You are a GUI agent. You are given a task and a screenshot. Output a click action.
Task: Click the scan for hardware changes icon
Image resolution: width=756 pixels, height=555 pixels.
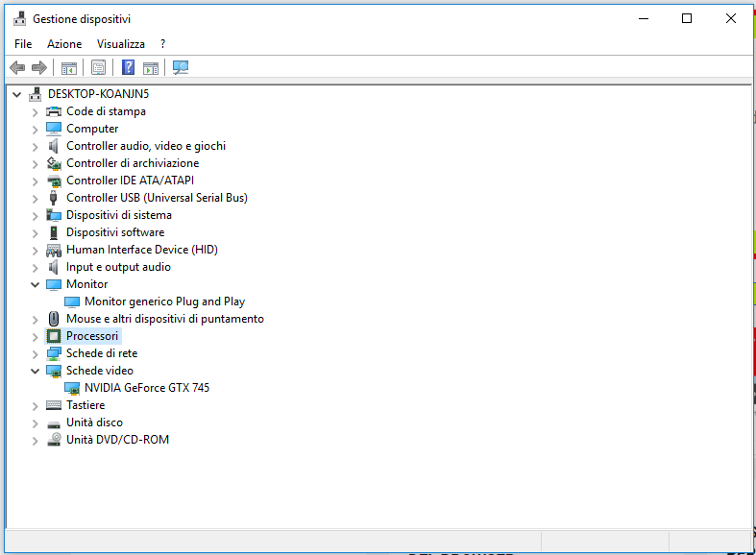(x=181, y=67)
